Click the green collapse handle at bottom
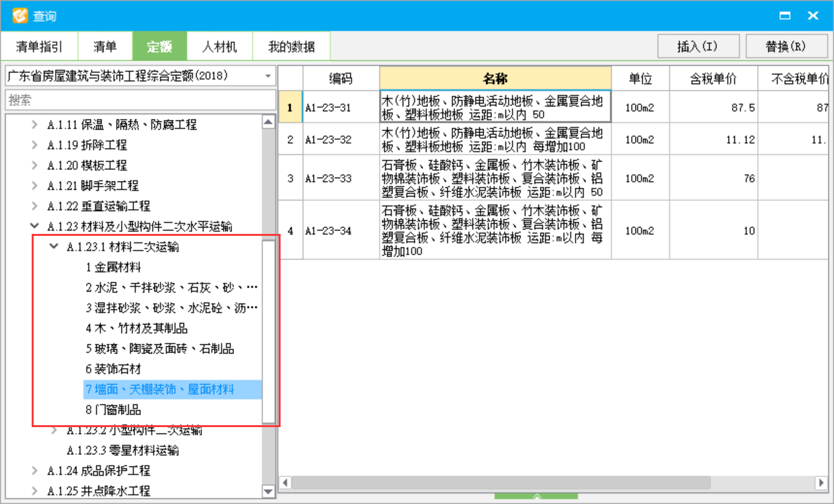The height and width of the screenshot is (504, 834). pos(537,496)
